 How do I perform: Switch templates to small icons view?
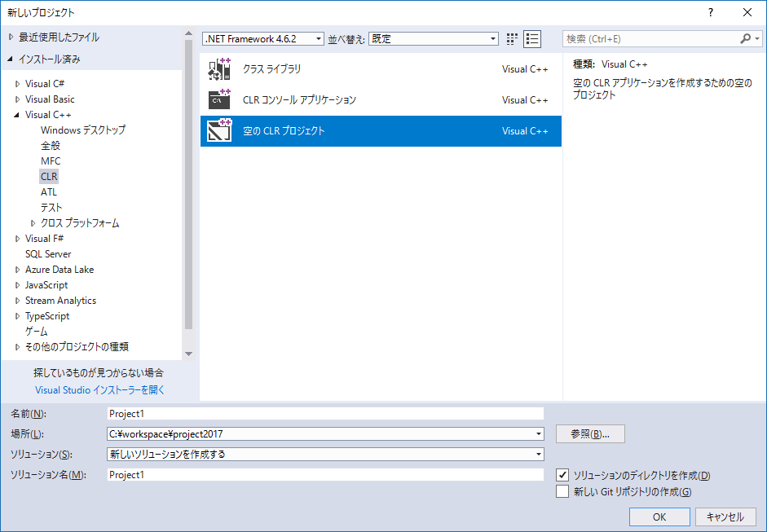(511, 38)
